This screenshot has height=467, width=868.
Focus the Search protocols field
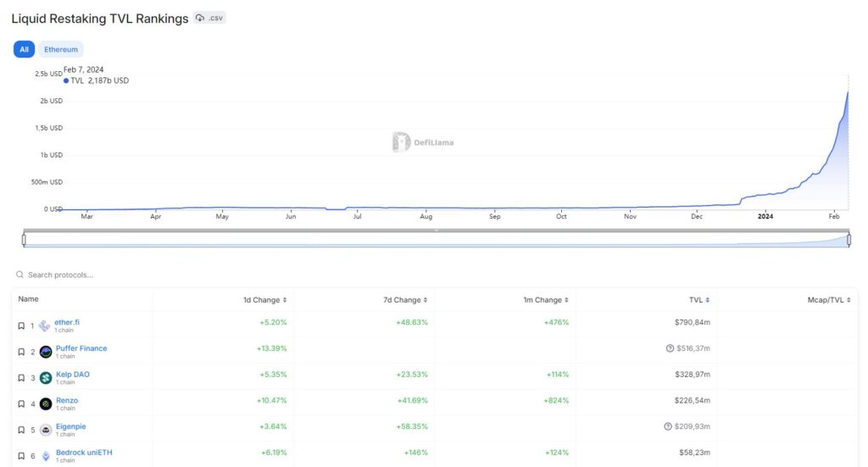(x=60, y=275)
